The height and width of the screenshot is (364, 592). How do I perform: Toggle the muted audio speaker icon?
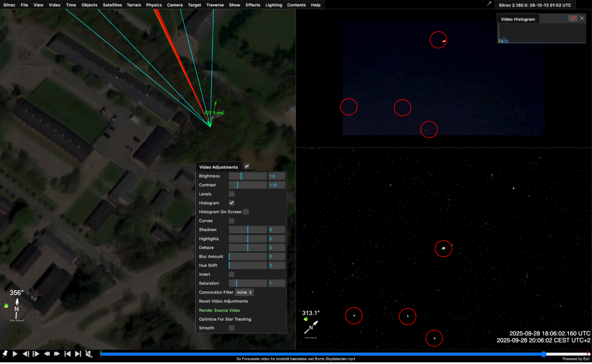pos(89,354)
